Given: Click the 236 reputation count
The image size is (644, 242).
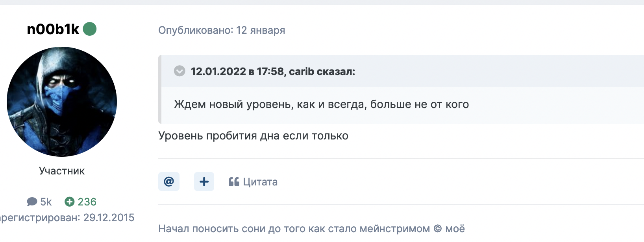Looking at the screenshot, I should (x=87, y=202).
